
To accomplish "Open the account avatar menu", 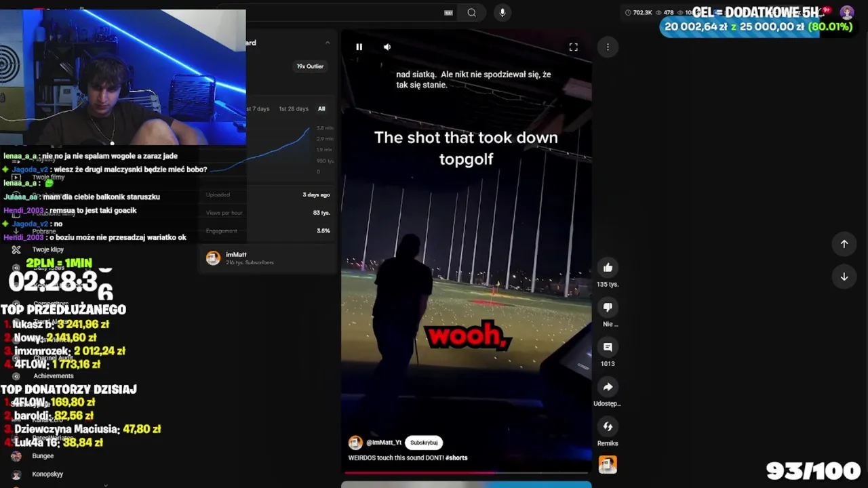I will pos(847,12).
